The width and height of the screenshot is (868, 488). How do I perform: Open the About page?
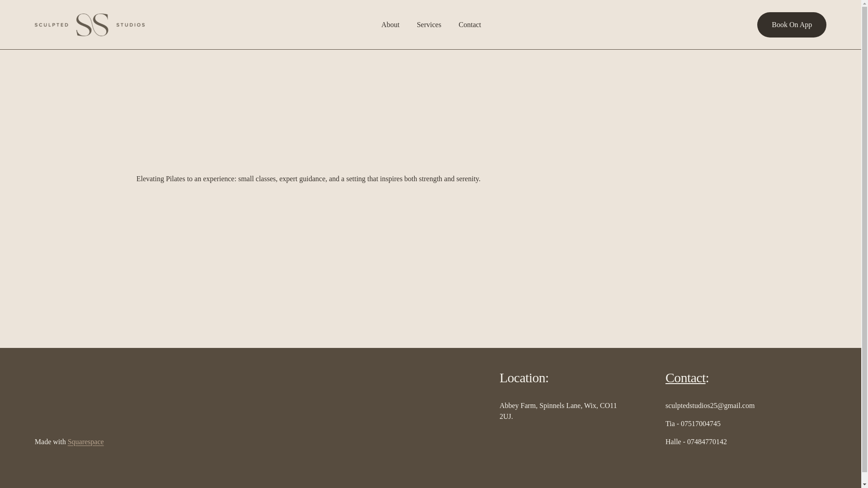(x=390, y=25)
